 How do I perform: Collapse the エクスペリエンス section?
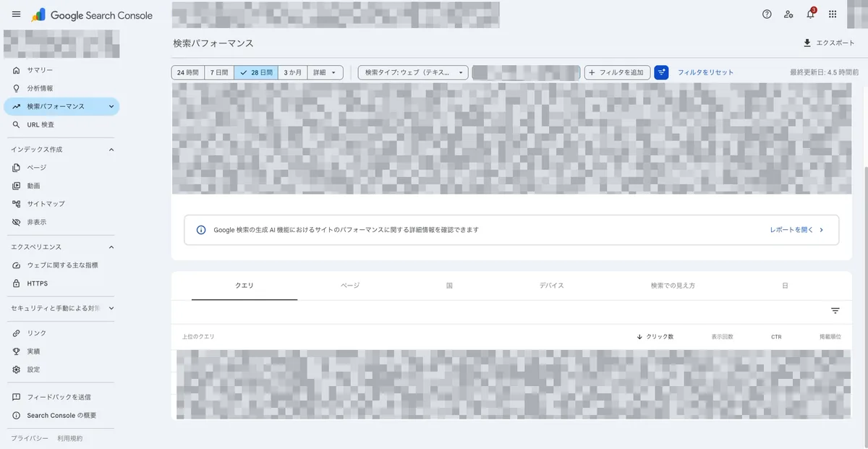click(x=111, y=247)
